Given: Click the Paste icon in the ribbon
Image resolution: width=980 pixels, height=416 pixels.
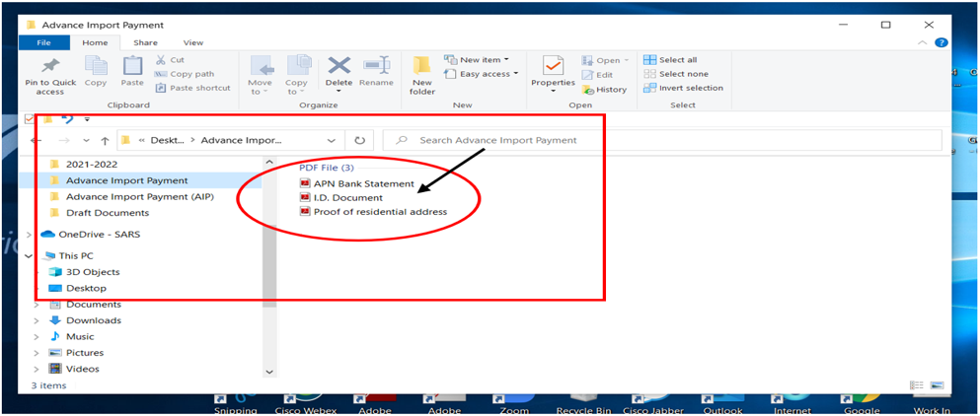Looking at the screenshot, I should click(x=132, y=68).
